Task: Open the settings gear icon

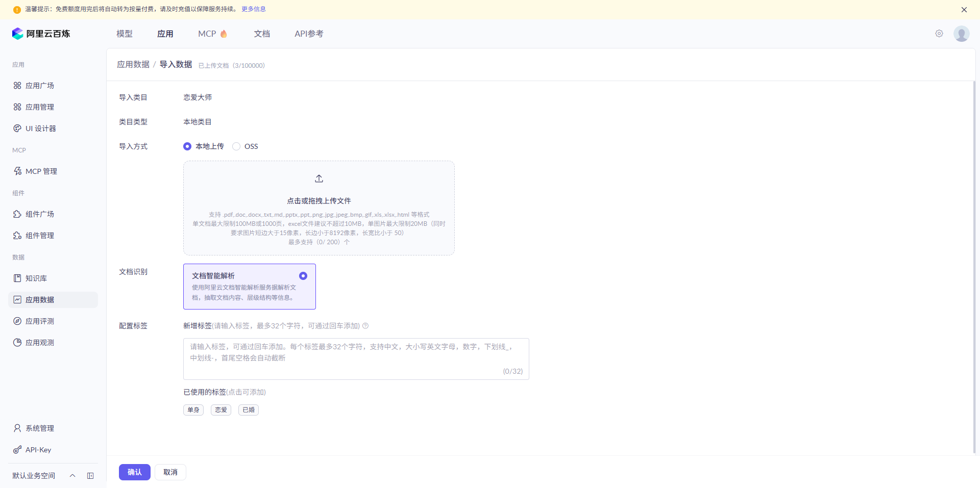Action: click(x=939, y=34)
